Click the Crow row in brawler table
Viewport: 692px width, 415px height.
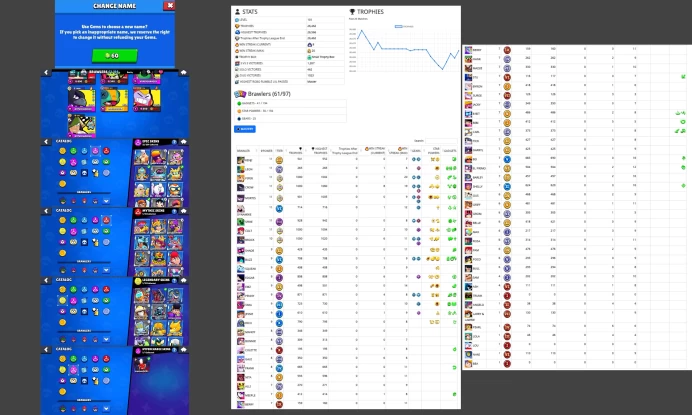pyautogui.click(x=347, y=187)
